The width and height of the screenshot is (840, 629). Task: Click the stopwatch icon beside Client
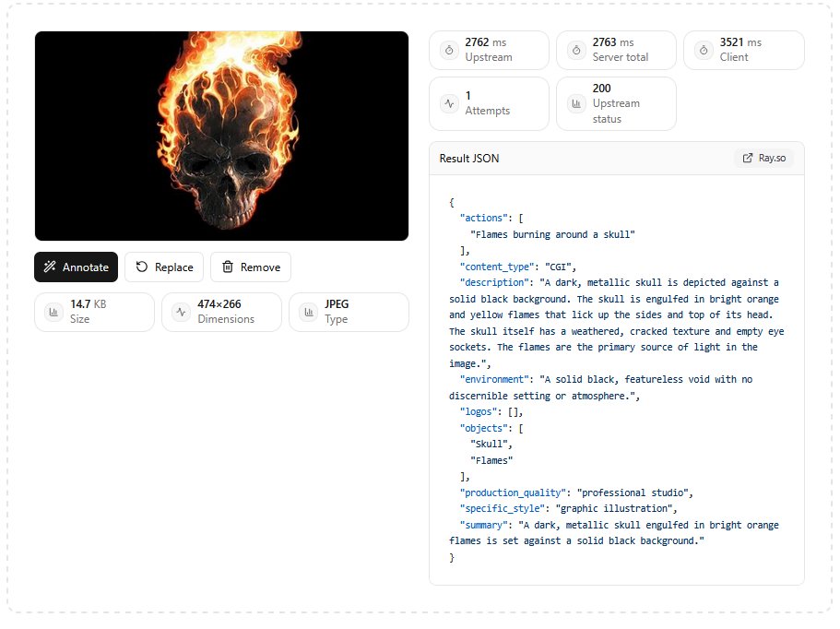click(x=704, y=50)
